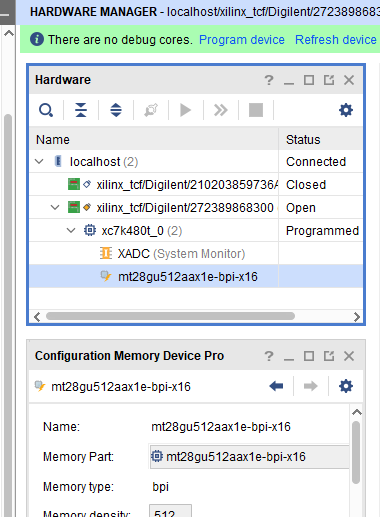
Task: Go forward in Configuration Memory Device Properties
Action: tap(311, 386)
